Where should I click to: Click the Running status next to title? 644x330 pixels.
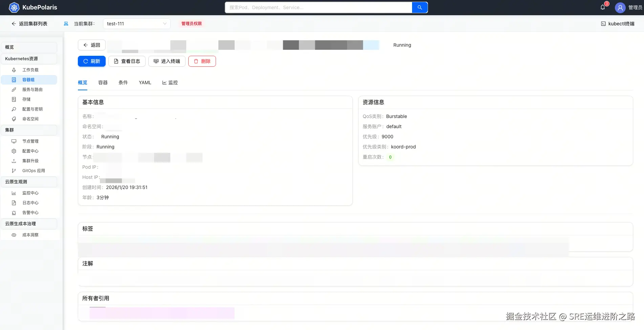click(x=402, y=45)
